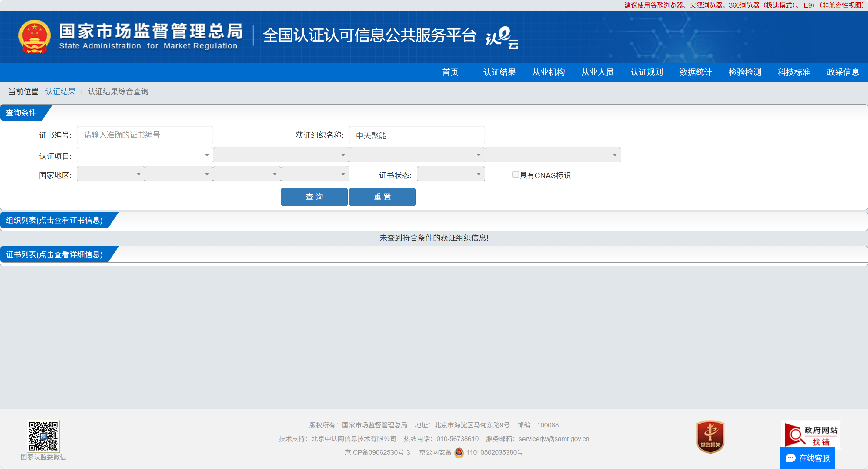Screen dimensions: 868x469
Task: Enable the 具有CNAS标识 checkbox
Action: click(x=515, y=175)
